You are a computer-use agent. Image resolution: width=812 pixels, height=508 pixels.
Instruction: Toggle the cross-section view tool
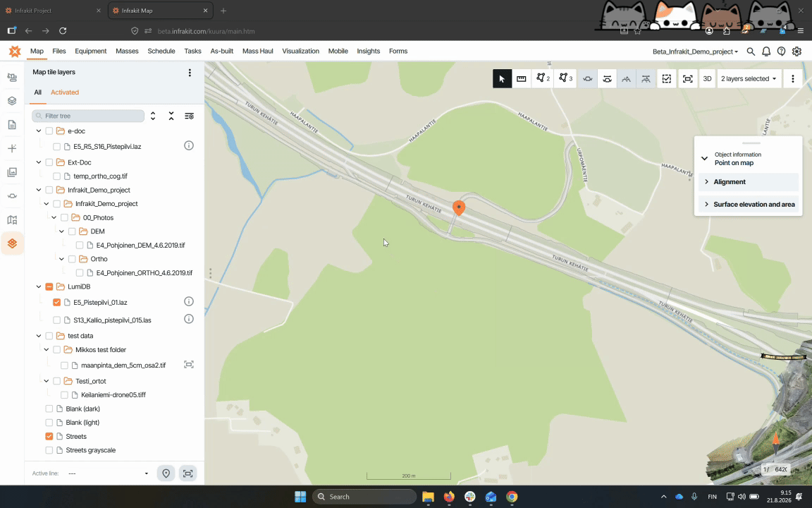(588, 79)
